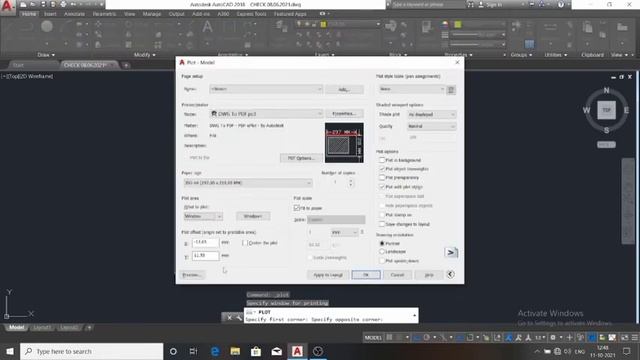Click the paper preview thumbnail
Image resolution: width=640 pixels, height=360 pixels.
(x=344, y=143)
